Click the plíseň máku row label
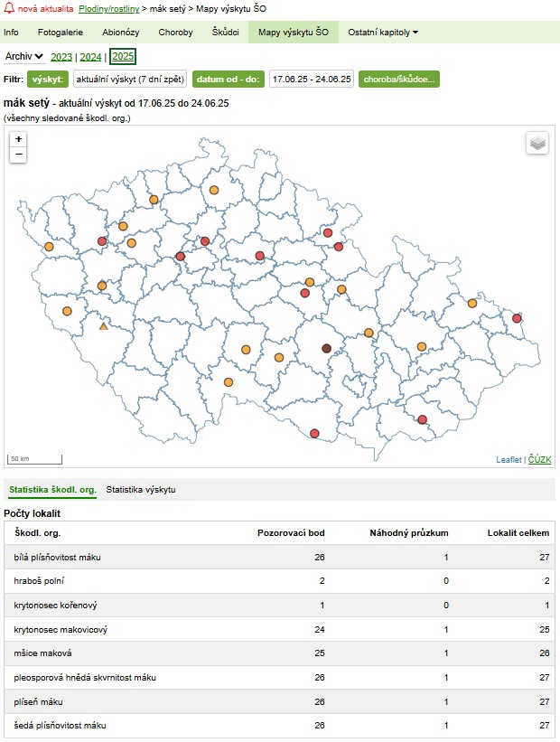 pyautogui.click(x=38, y=701)
